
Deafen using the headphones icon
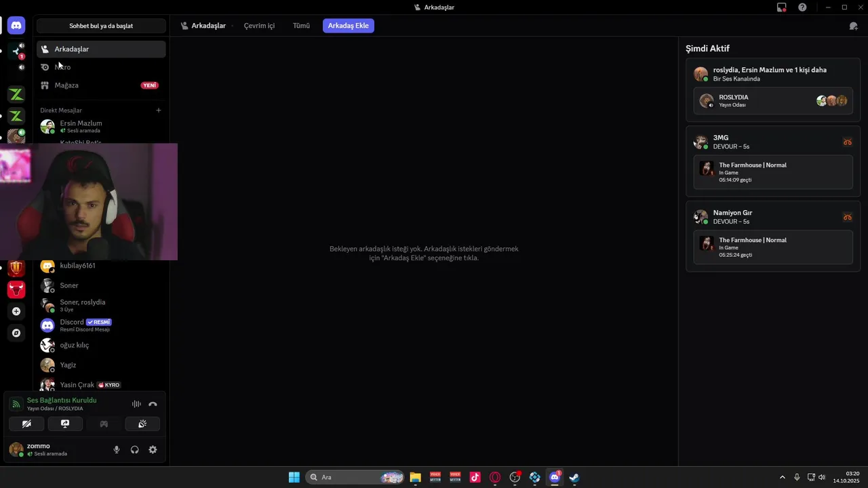[x=134, y=449]
